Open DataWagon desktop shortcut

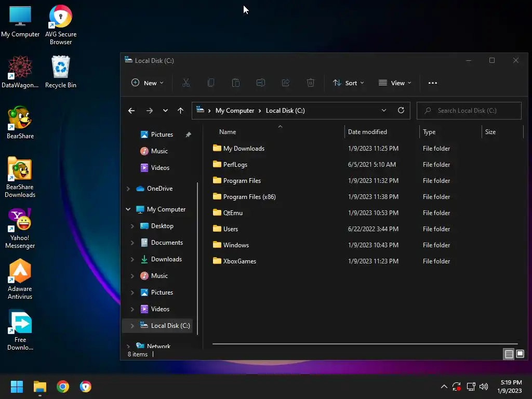pos(20,72)
